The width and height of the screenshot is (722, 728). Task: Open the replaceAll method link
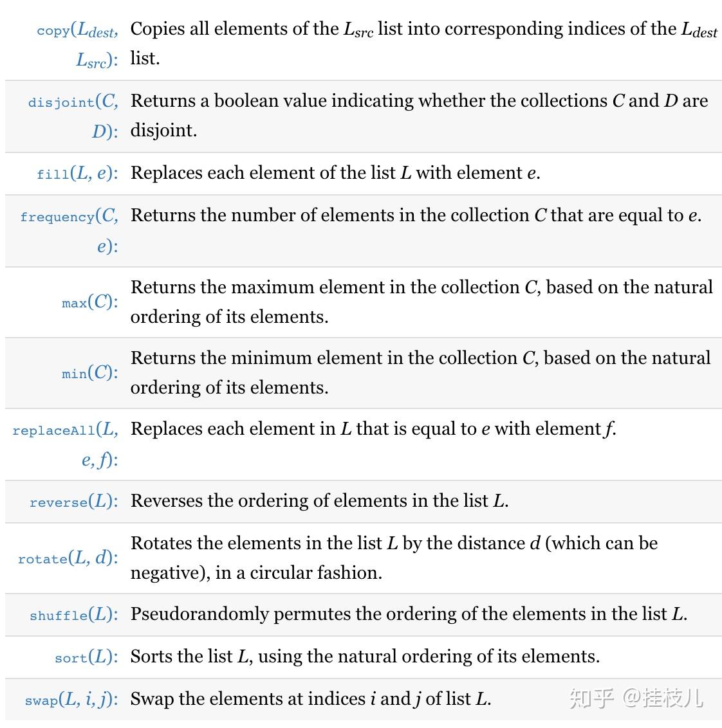[53, 431]
